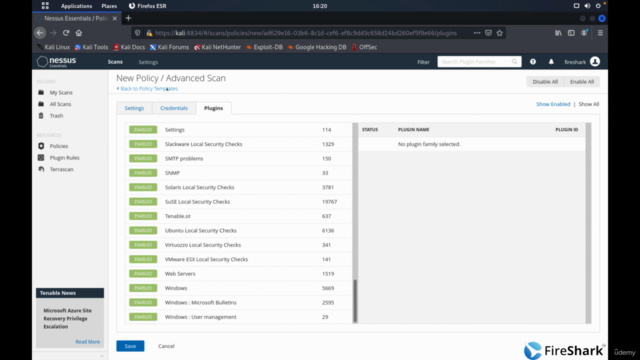Toggle ENABLED status for Settings family
This screenshot has height=360, width=640.
[143, 129]
